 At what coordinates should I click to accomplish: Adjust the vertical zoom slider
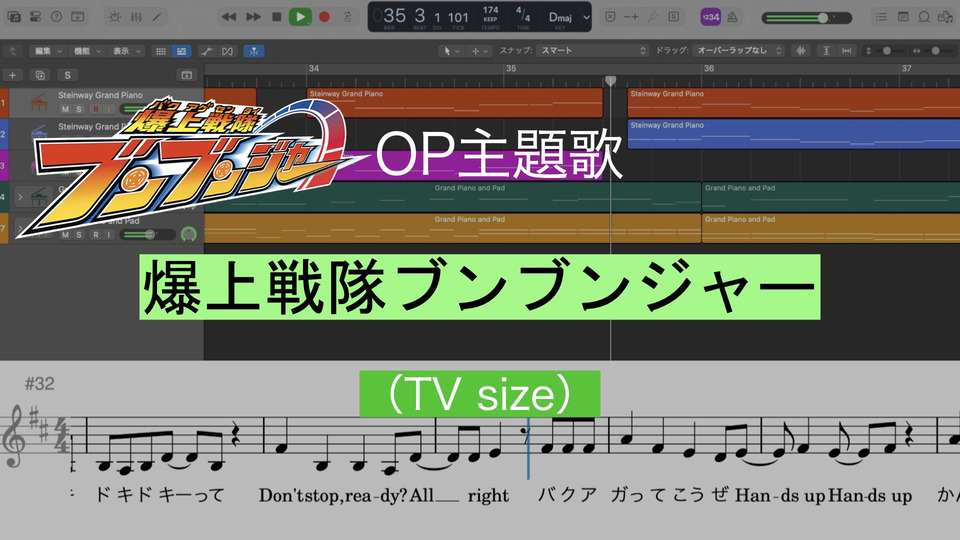(x=885, y=51)
